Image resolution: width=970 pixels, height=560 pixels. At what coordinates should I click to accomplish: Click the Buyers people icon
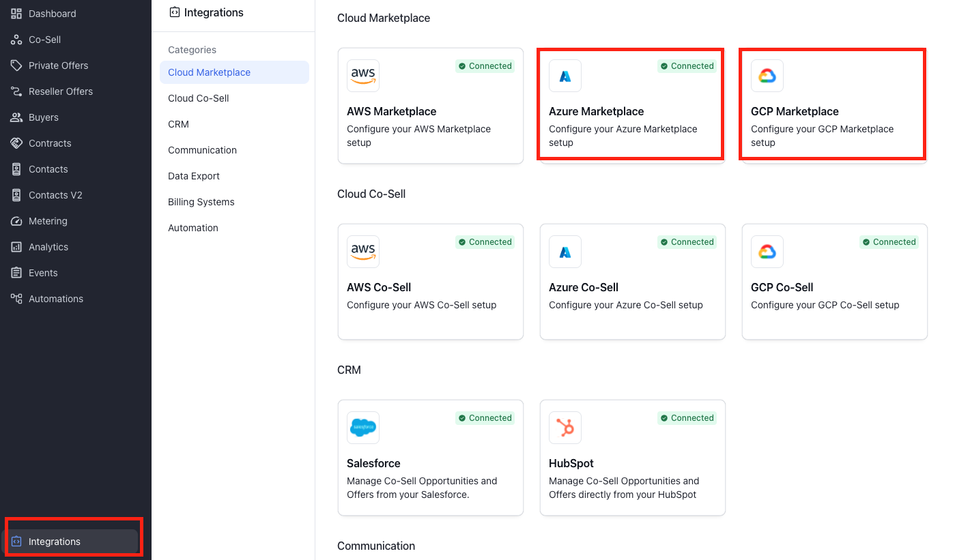pos(16,117)
